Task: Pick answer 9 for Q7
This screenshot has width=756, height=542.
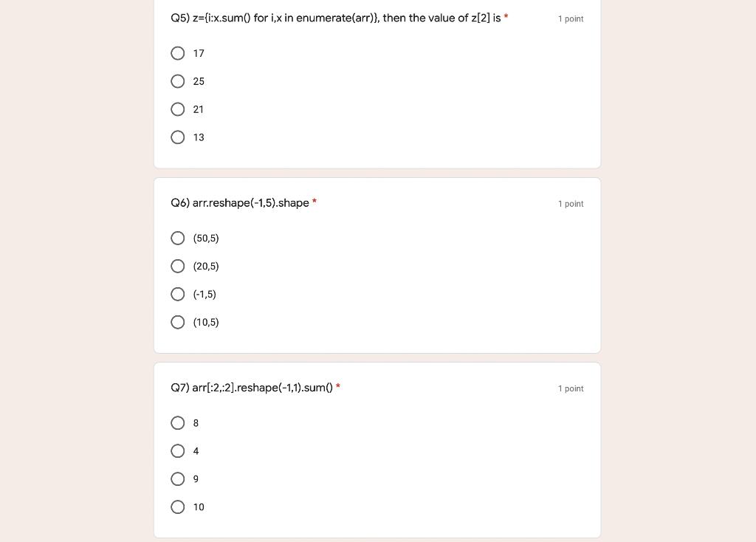Action: [178, 478]
